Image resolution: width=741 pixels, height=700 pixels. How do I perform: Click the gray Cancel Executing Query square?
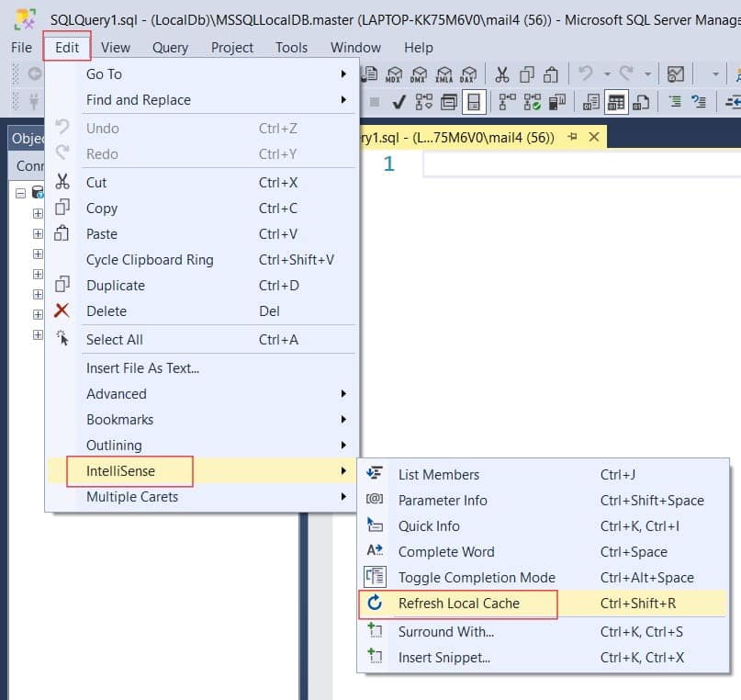tap(375, 102)
